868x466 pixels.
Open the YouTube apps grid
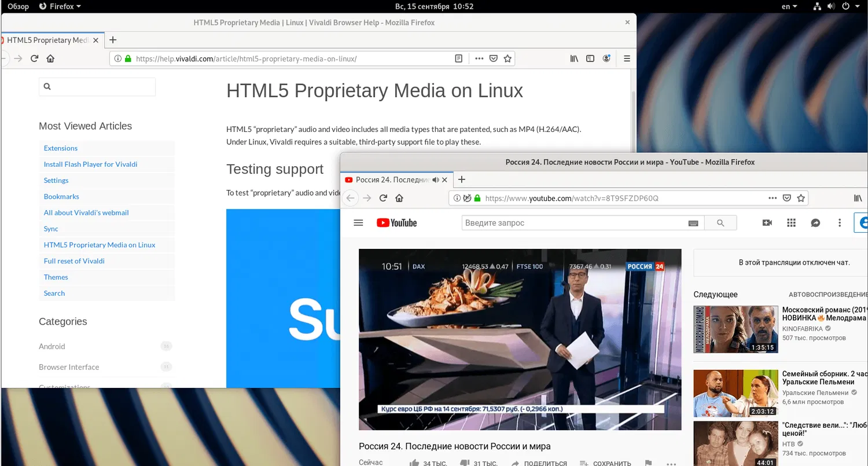pyautogui.click(x=792, y=223)
